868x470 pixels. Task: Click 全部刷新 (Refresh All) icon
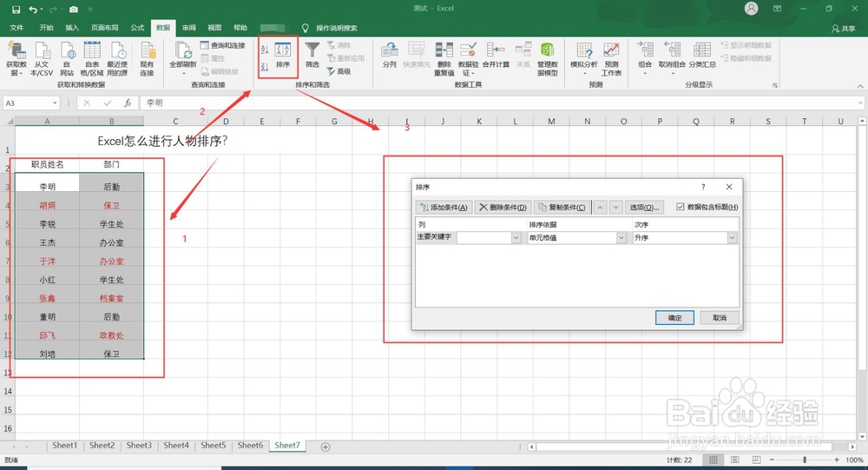[182, 58]
